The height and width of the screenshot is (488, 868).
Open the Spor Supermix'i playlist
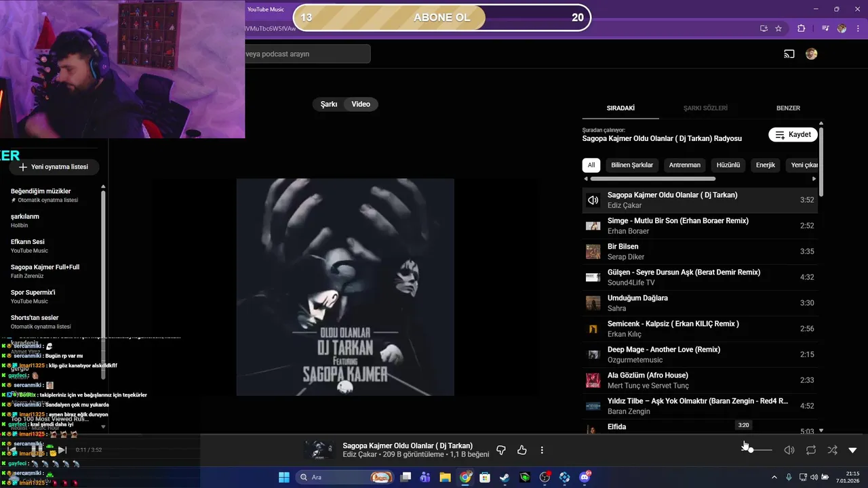[x=53, y=296]
